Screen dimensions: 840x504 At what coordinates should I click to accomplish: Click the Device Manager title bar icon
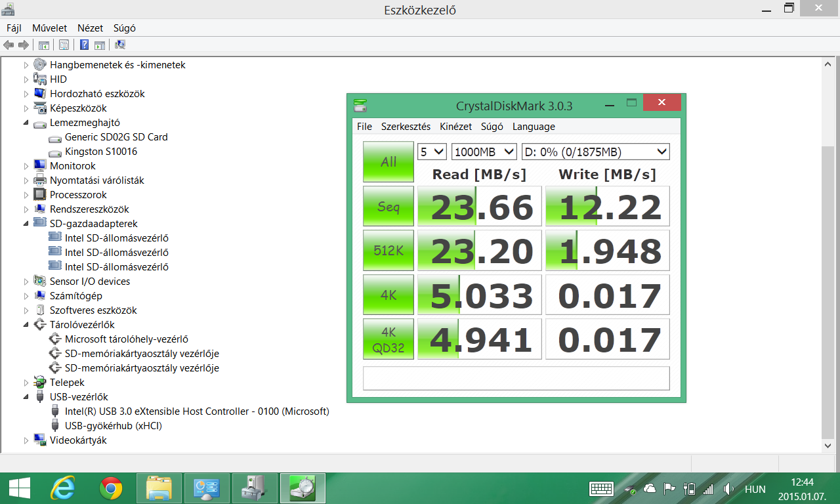point(8,9)
